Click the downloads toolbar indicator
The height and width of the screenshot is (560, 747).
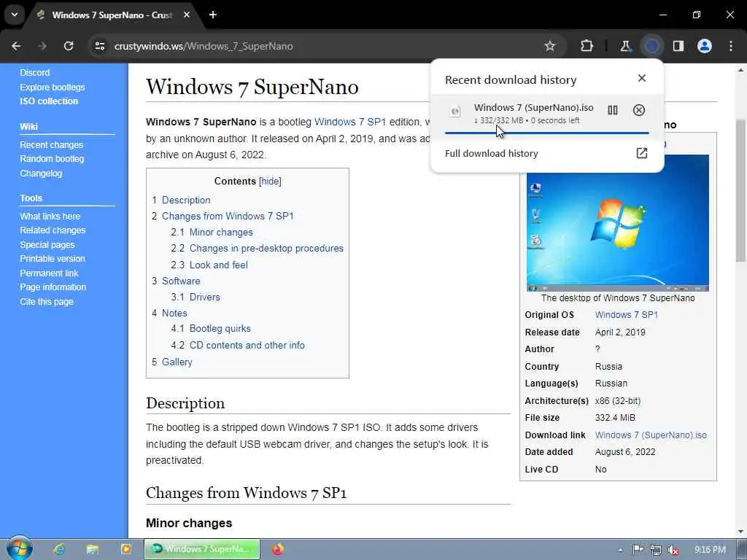[651, 46]
